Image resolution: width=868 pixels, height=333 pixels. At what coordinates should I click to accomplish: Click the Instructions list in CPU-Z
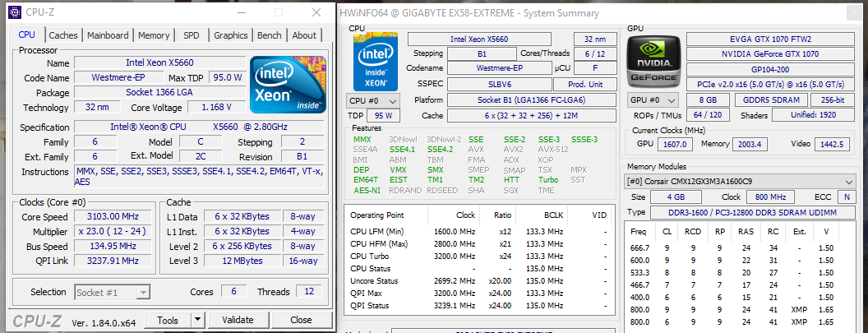point(198,177)
